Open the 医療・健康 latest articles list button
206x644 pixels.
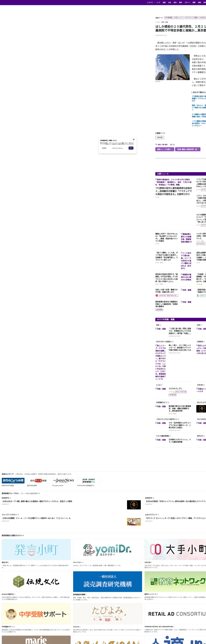(x=188, y=149)
